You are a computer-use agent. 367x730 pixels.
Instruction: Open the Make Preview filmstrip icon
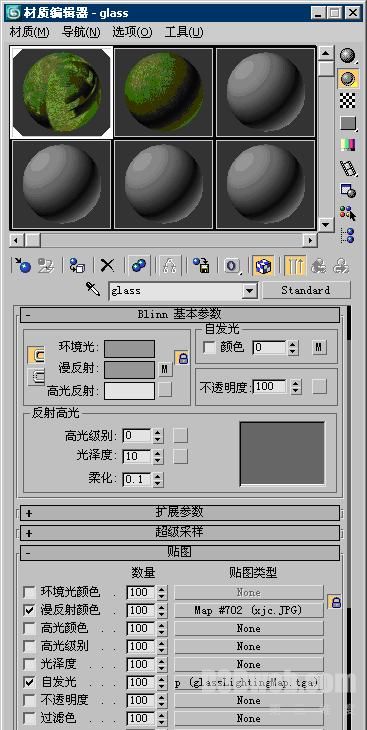347,168
